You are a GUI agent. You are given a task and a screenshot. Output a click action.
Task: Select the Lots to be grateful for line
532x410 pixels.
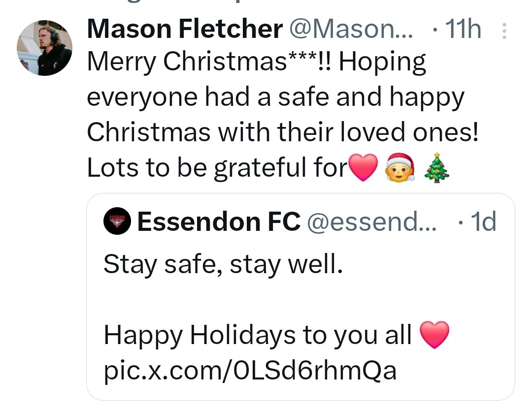click(x=218, y=167)
